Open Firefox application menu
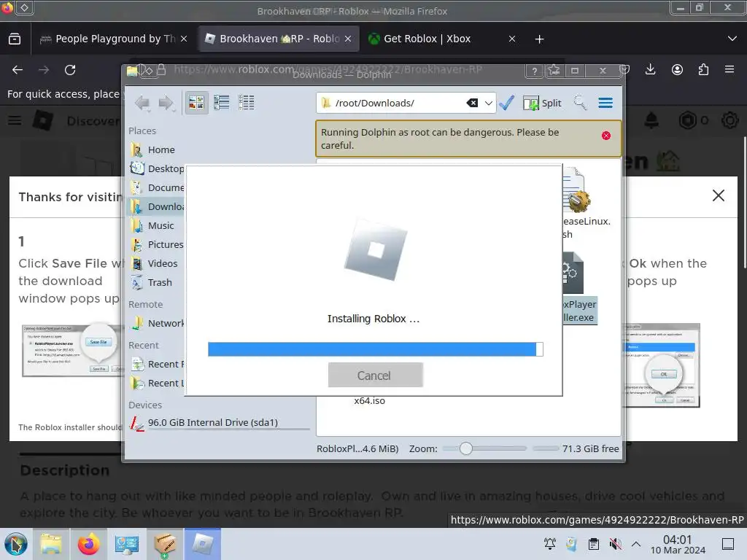The image size is (747, 560). coord(729,69)
